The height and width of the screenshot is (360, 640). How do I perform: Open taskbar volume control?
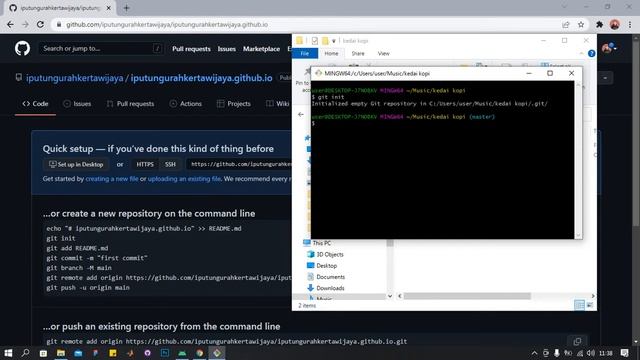(591, 353)
